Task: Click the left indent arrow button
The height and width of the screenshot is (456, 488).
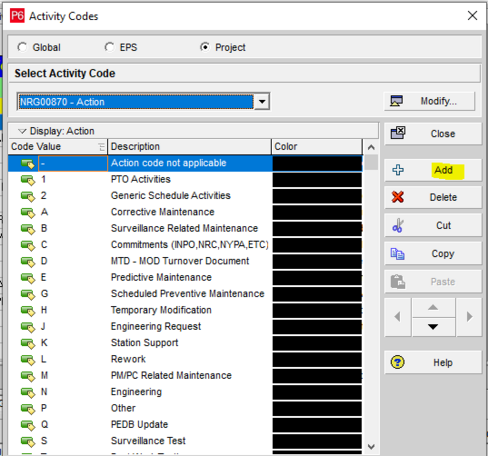Action: 397,317
